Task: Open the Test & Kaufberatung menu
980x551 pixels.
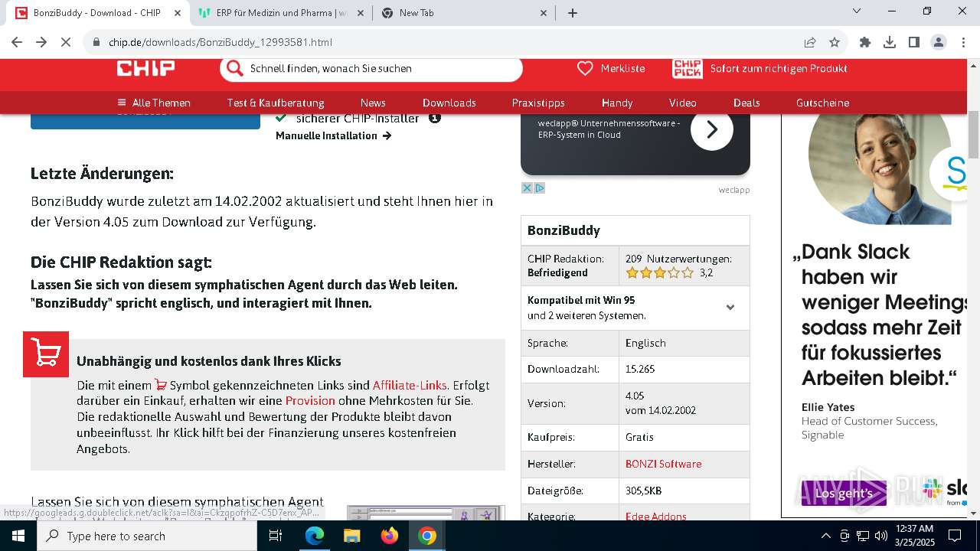Action: click(276, 103)
